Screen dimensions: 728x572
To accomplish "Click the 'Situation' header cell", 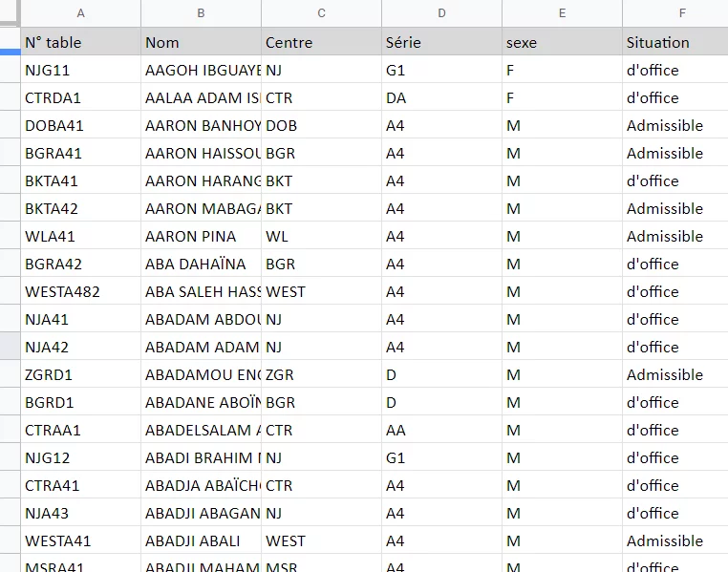I will 675,42.
